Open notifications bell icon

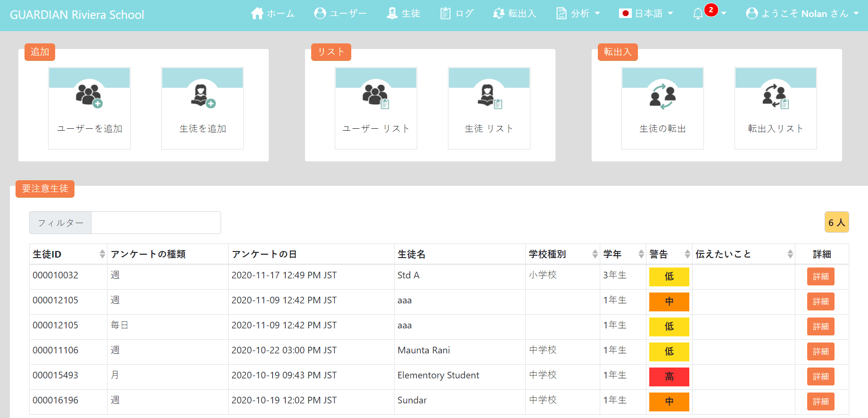click(698, 14)
